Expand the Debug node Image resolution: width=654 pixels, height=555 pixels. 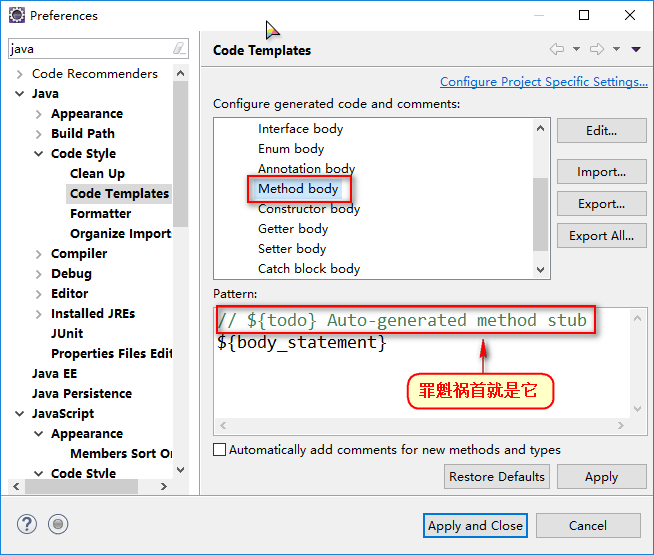click(38, 274)
